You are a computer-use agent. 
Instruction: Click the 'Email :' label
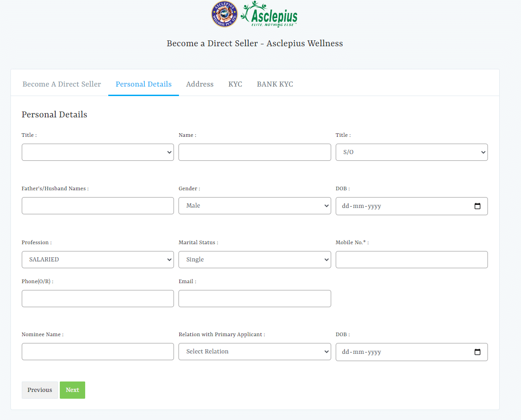[x=188, y=281]
